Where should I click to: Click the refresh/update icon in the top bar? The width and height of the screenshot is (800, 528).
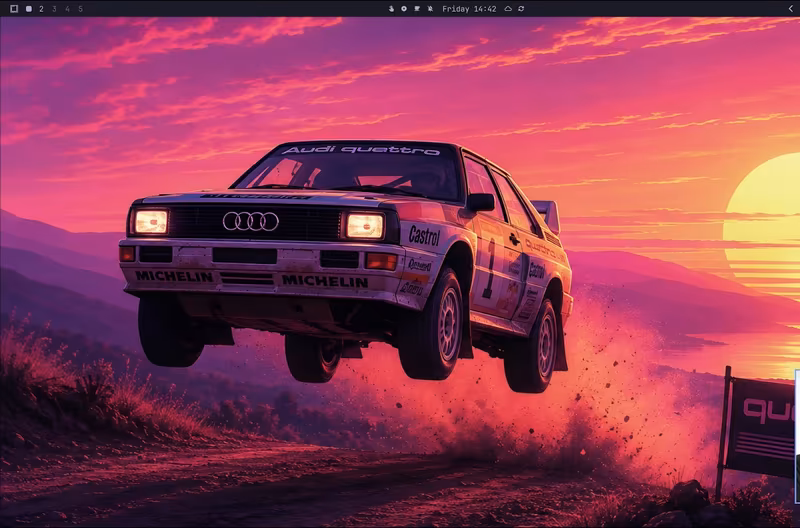point(521,9)
